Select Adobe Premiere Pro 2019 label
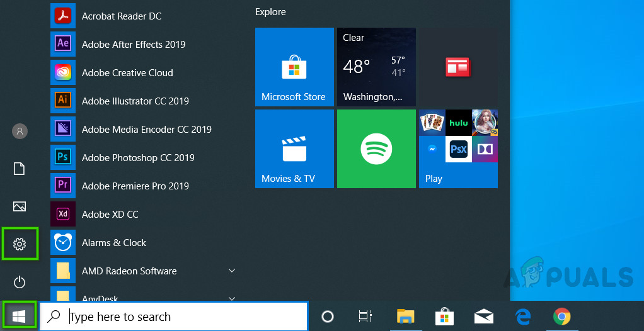 click(x=135, y=186)
